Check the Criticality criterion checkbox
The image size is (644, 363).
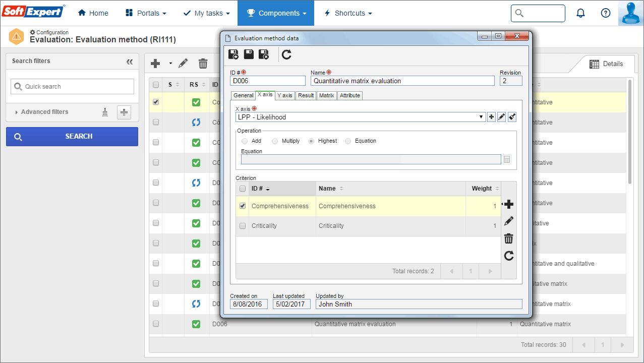click(x=243, y=226)
